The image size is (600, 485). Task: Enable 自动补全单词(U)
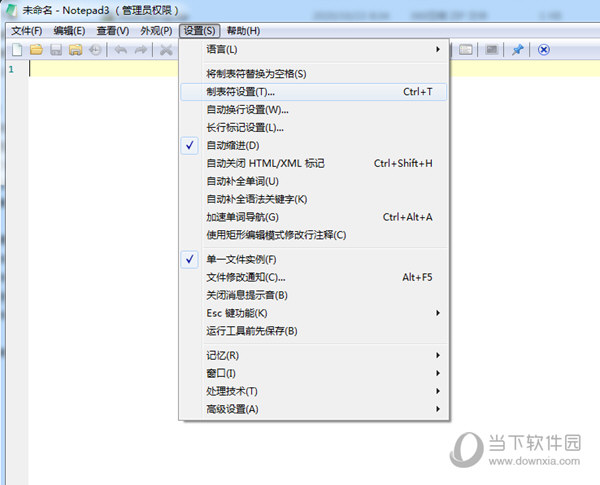314,181
